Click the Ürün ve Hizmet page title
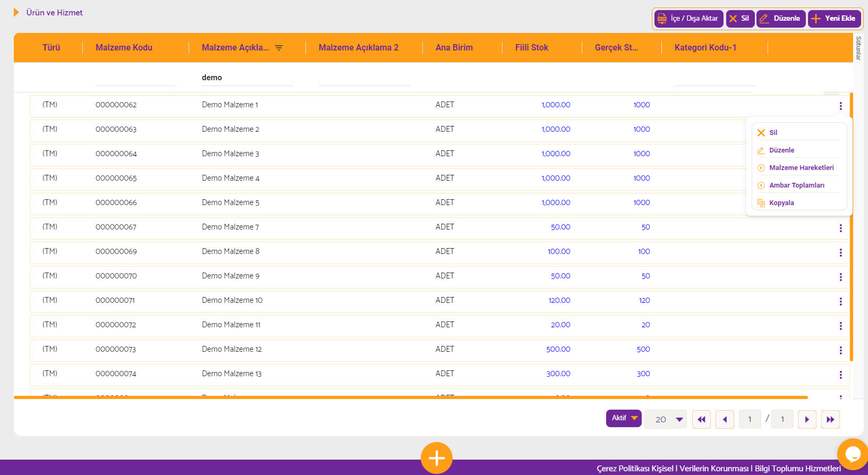868x475 pixels. pyautogui.click(x=54, y=13)
